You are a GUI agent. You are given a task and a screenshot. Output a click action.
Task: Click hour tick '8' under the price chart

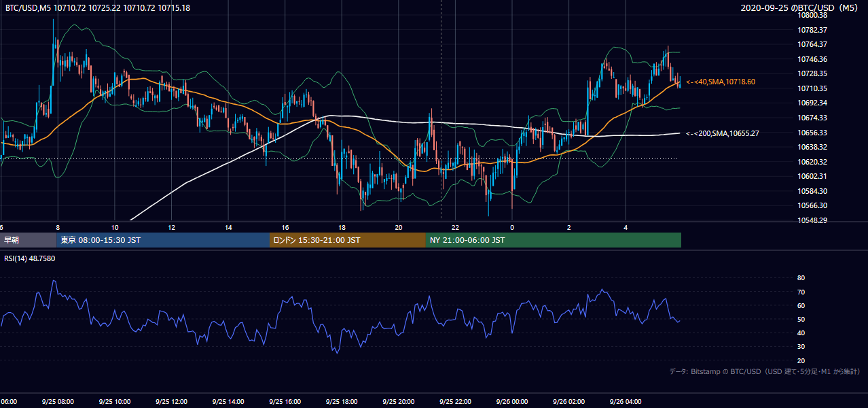[58, 227]
